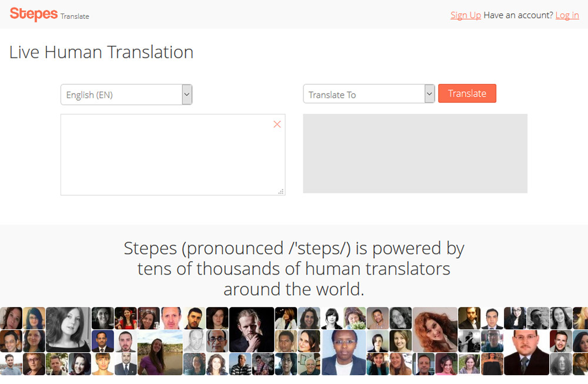
Task: Open the English (EN) source language dropdown
Action: (x=126, y=95)
